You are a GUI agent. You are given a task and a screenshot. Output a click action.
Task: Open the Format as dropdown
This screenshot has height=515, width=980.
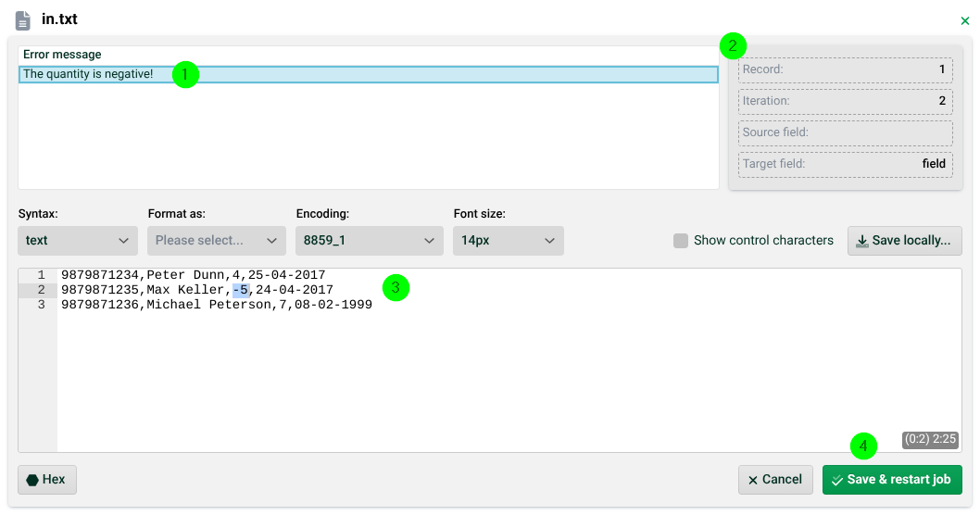[x=216, y=241]
